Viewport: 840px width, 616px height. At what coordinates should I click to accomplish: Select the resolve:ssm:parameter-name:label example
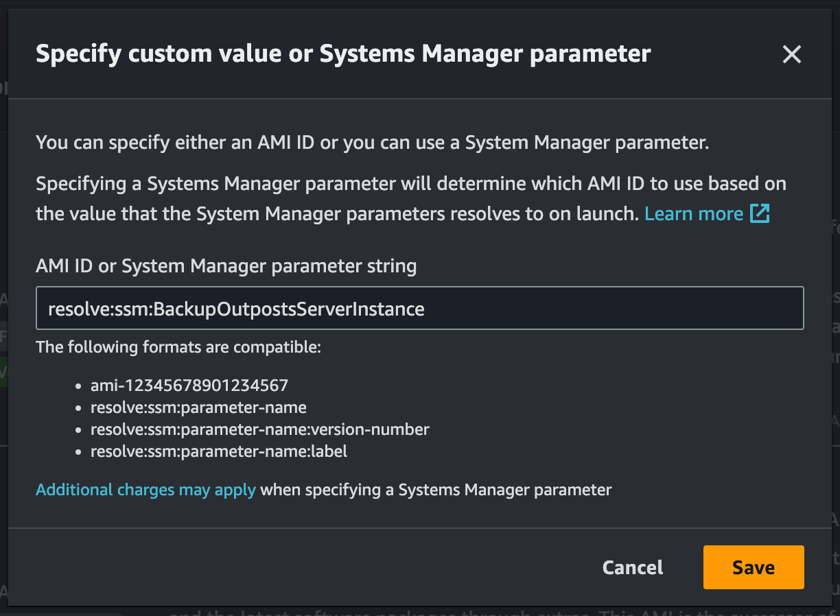coord(219,451)
